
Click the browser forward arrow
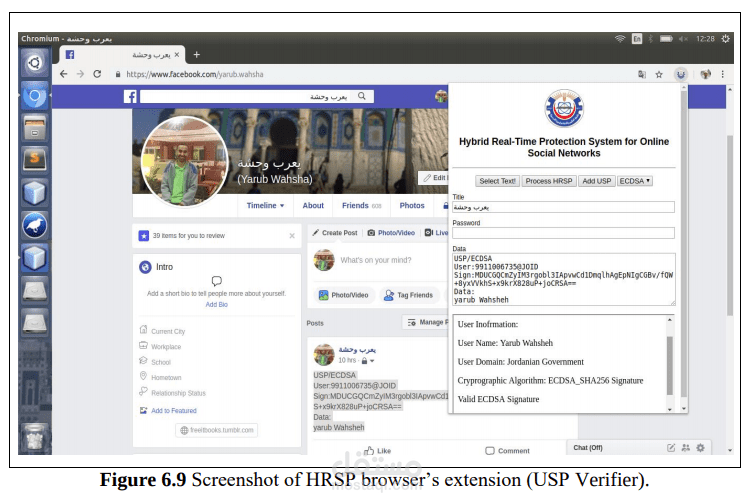(x=80, y=74)
